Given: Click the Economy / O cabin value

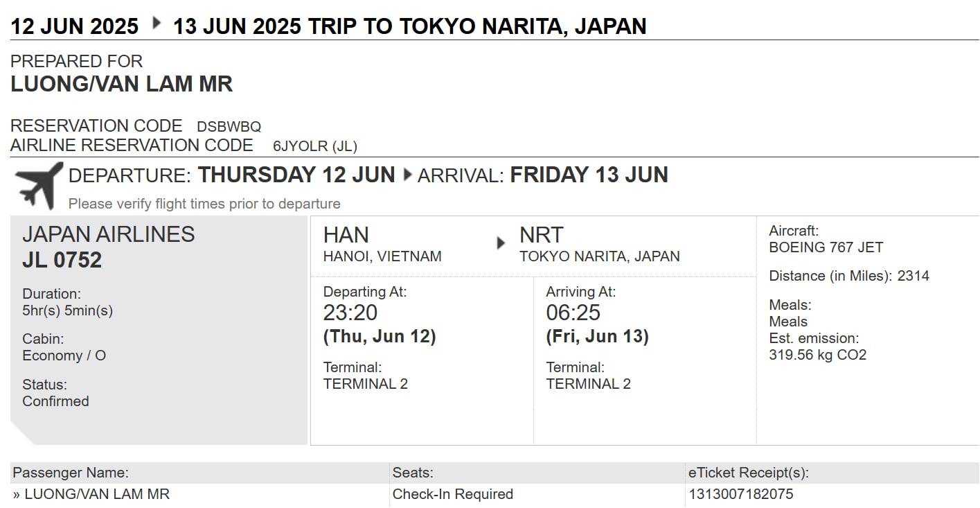Looking at the screenshot, I should (x=64, y=356).
